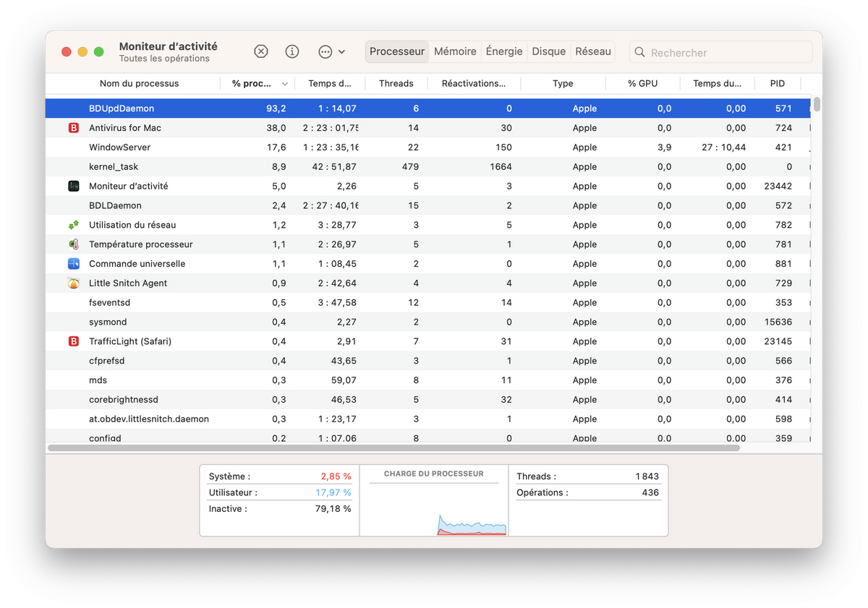Click the Opérations count 436
868x608 pixels.
coord(650,492)
